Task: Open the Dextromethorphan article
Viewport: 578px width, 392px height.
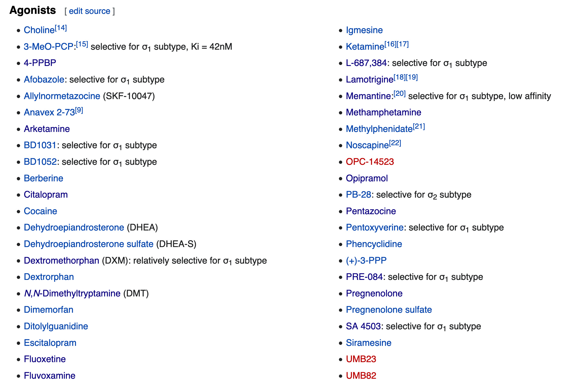Action: tap(61, 261)
